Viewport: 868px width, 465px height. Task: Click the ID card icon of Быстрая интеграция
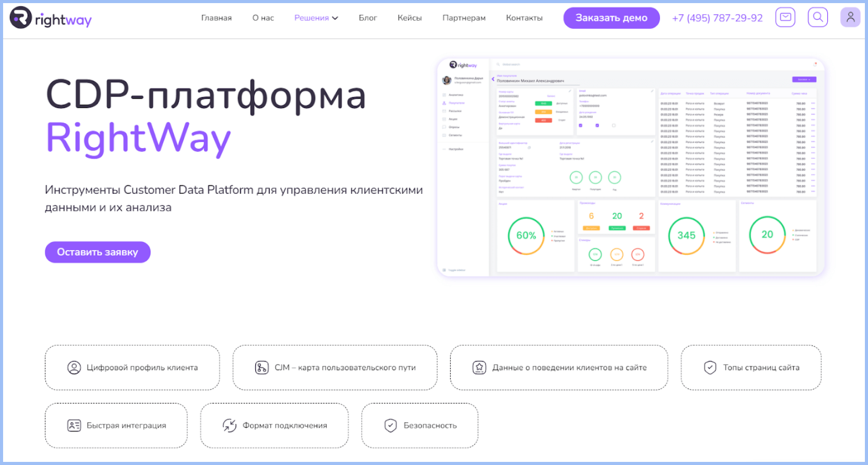74,426
